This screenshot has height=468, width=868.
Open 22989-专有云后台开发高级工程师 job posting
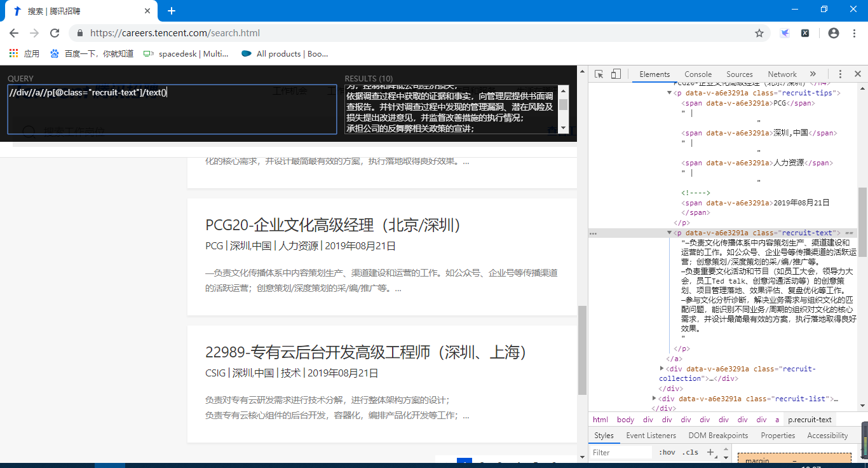(x=366, y=353)
